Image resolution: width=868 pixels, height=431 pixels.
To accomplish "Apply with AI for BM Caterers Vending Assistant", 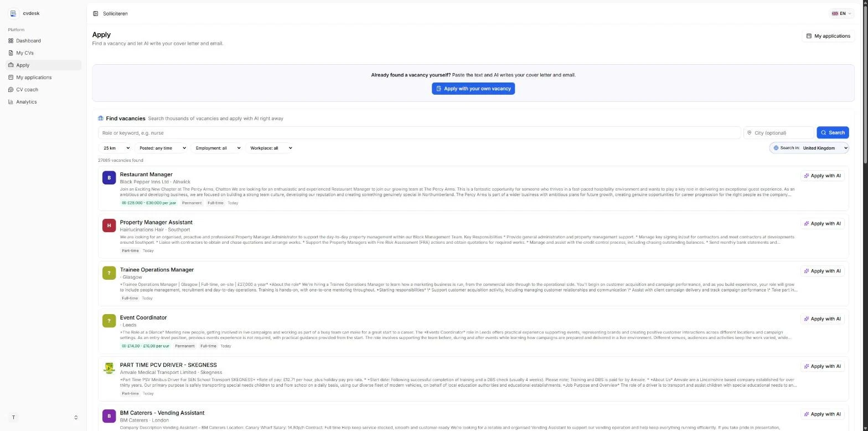I will pyautogui.click(x=822, y=414).
